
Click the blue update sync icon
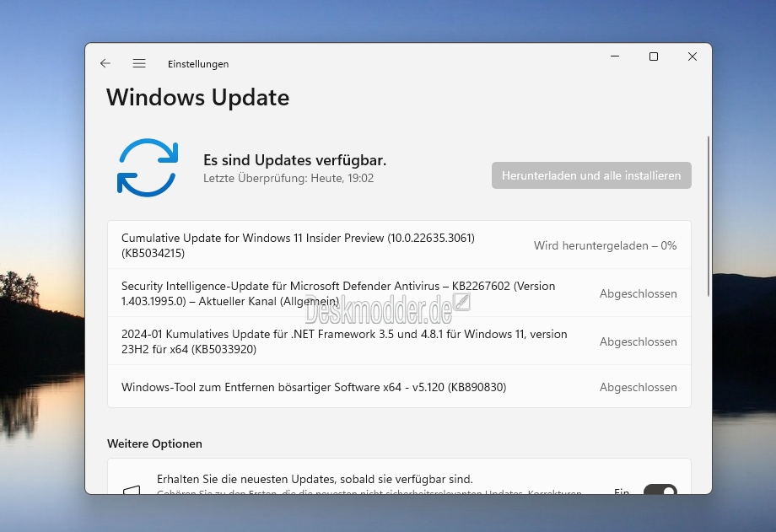pyautogui.click(x=148, y=167)
